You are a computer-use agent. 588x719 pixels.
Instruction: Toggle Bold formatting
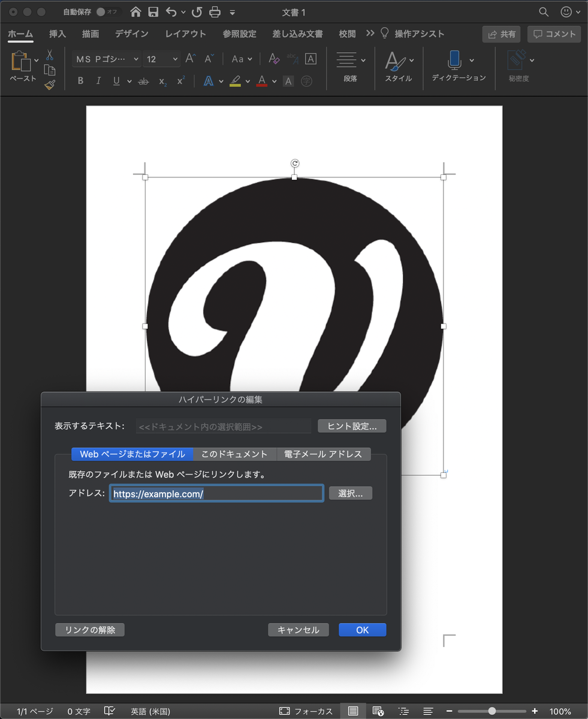tap(81, 81)
